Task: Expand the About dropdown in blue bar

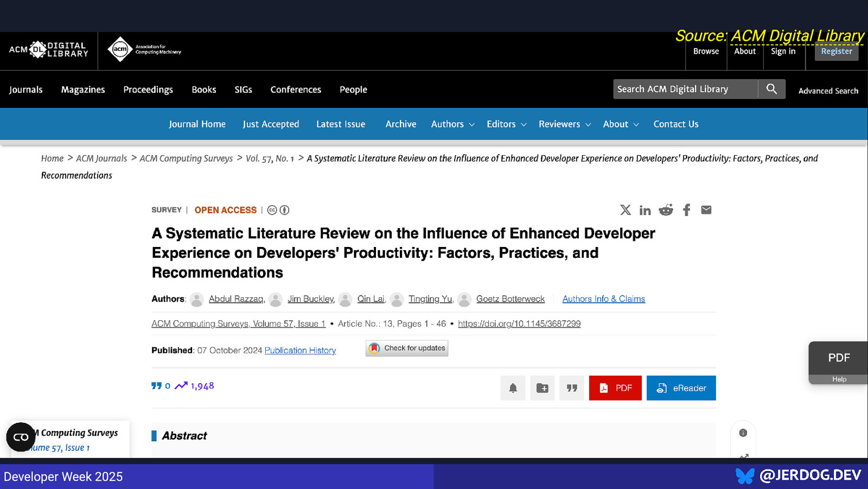Action: tap(621, 124)
